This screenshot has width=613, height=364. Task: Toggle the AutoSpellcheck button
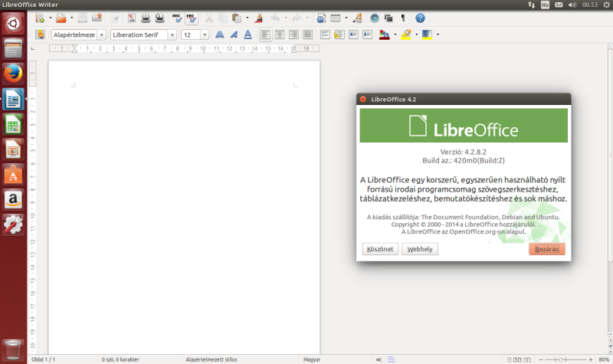coord(191,18)
